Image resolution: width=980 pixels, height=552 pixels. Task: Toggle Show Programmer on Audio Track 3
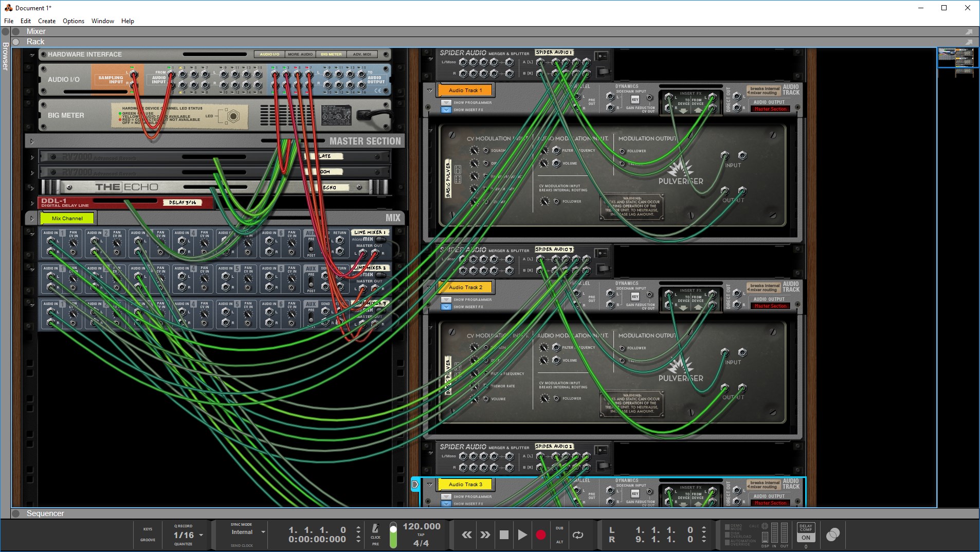click(446, 496)
